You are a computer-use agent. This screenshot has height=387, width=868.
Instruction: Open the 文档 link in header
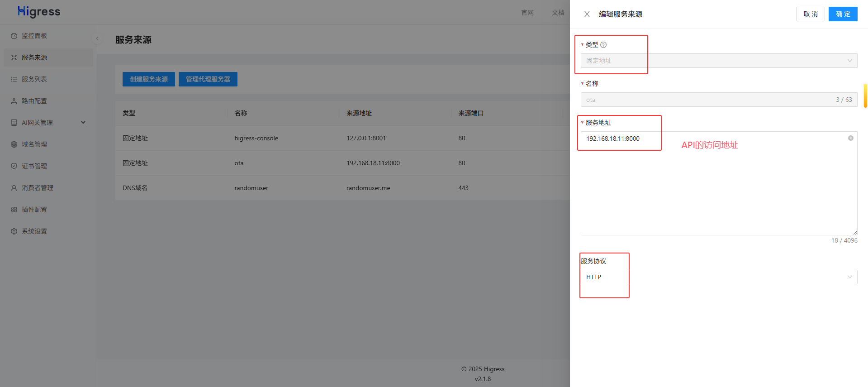pyautogui.click(x=558, y=13)
